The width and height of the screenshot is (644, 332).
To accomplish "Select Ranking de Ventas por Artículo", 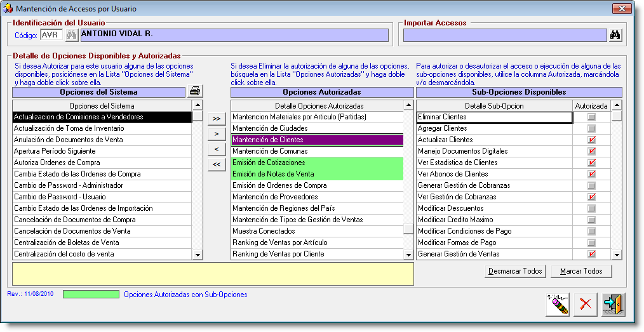I will (x=317, y=242).
